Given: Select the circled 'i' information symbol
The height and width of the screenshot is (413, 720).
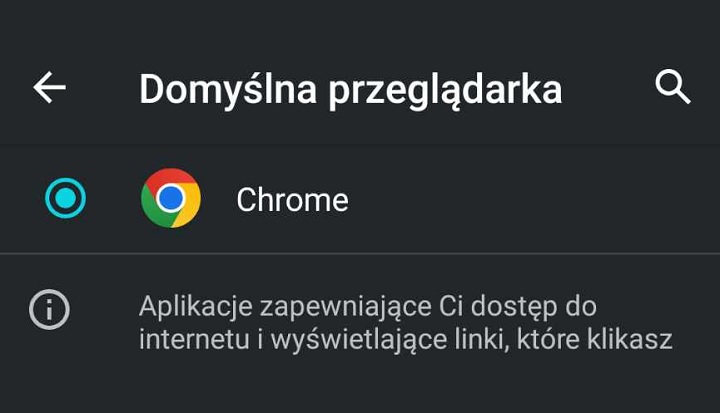Looking at the screenshot, I should tap(47, 311).
